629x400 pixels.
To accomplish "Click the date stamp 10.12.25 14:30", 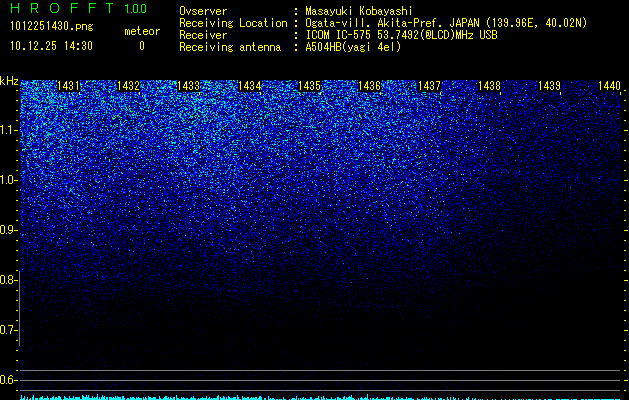I will point(51,46).
